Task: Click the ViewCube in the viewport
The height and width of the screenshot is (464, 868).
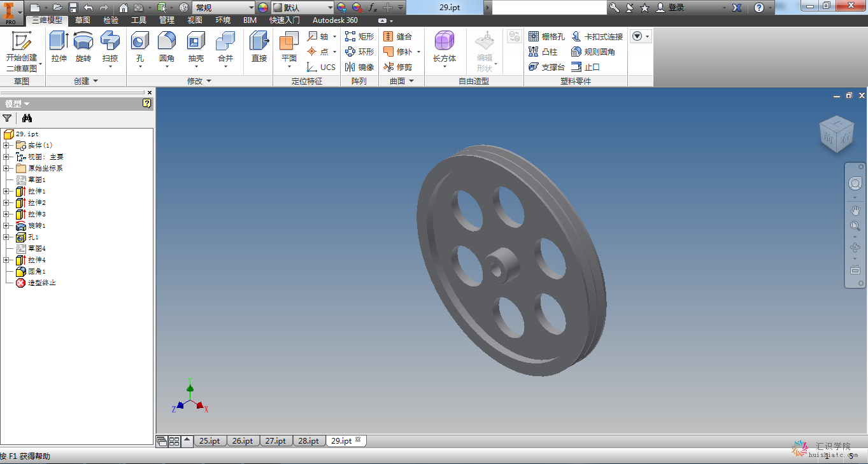Action: click(x=836, y=134)
